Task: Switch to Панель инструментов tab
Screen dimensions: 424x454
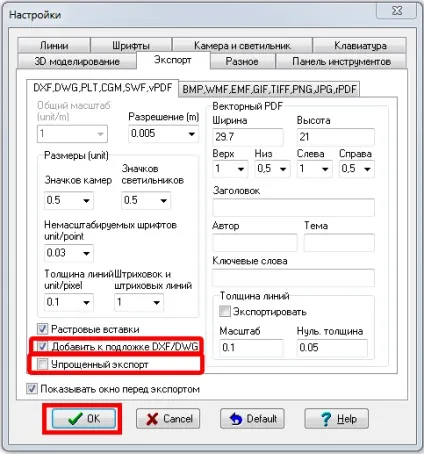Action: (341, 61)
